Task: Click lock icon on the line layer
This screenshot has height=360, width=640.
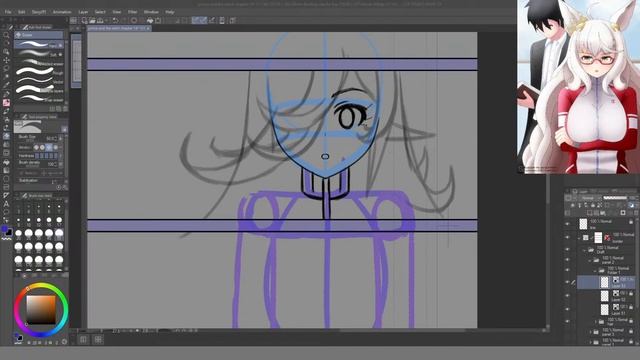Action: (x=631, y=222)
